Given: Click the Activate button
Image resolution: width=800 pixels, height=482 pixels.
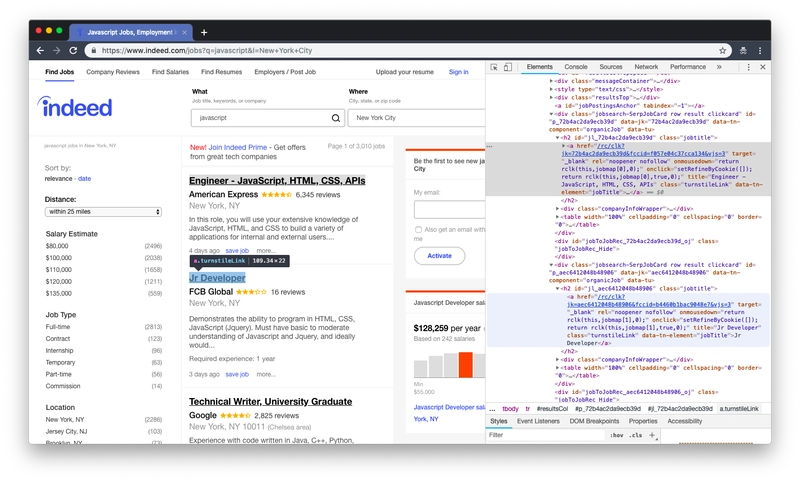Looking at the screenshot, I should point(439,256).
